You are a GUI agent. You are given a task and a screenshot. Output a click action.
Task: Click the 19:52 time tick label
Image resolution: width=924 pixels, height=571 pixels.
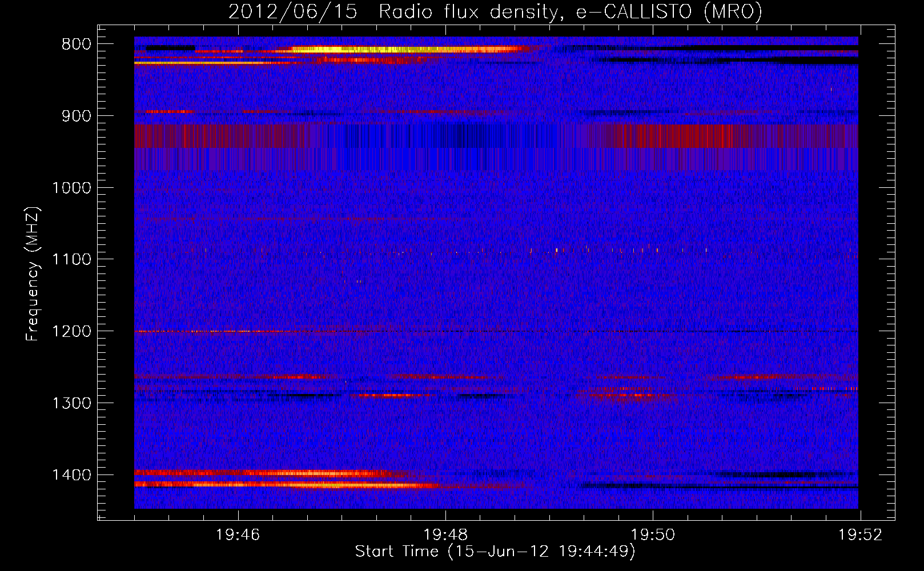[x=860, y=534]
